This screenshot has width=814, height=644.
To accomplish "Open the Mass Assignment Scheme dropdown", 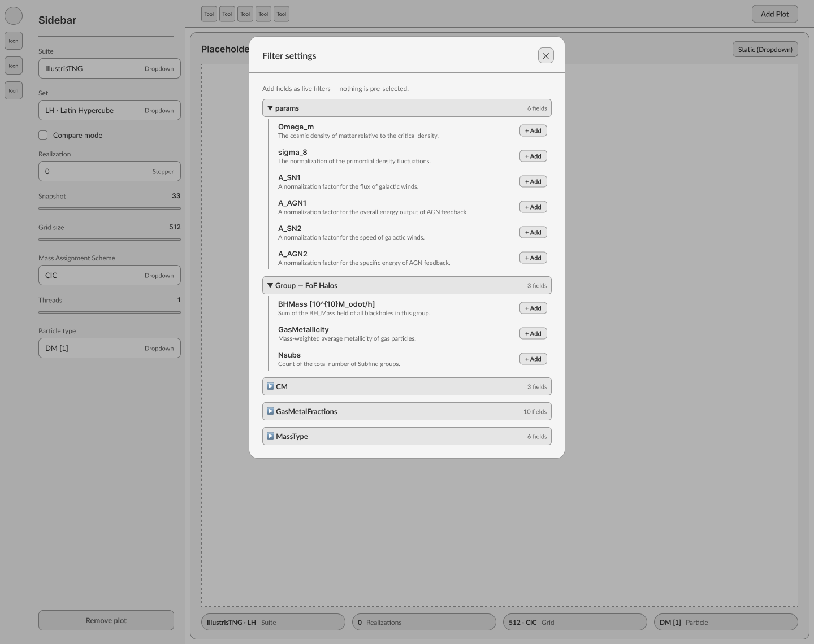I will pos(110,275).
